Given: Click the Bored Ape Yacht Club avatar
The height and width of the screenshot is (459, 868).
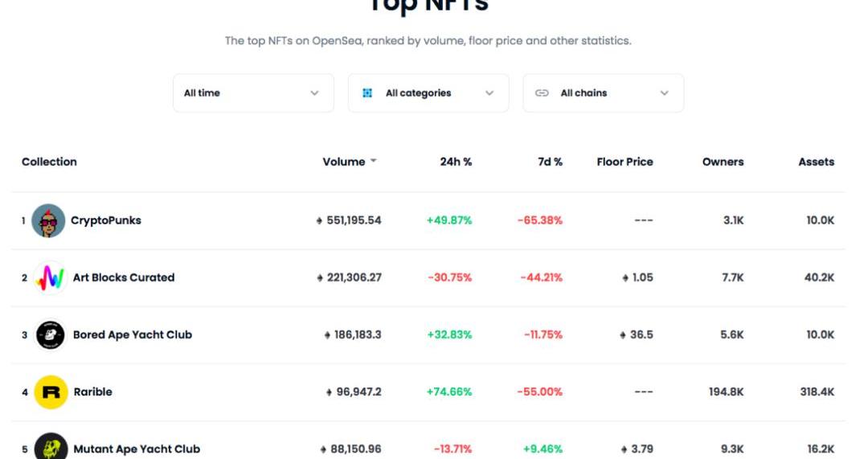Looking at the screenshot, I should click(x=50, y=335).
